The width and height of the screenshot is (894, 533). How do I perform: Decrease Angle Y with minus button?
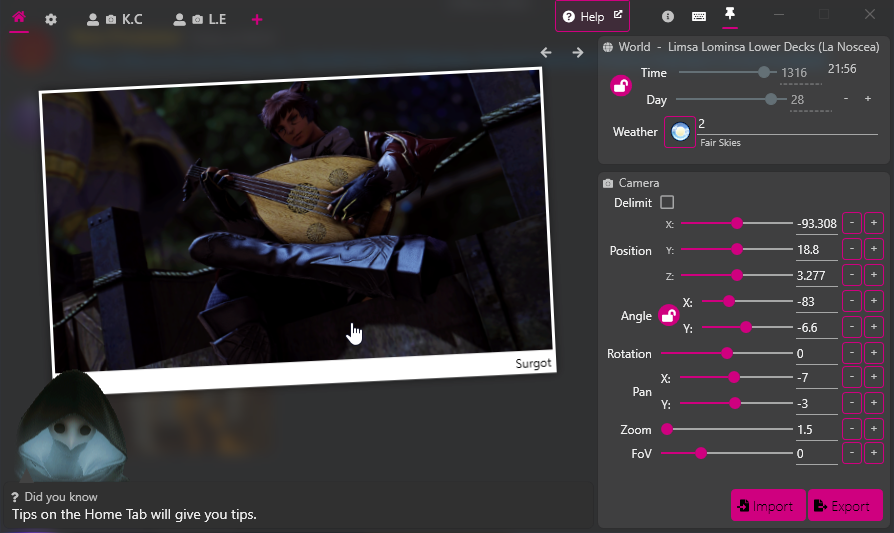[852, 327]
